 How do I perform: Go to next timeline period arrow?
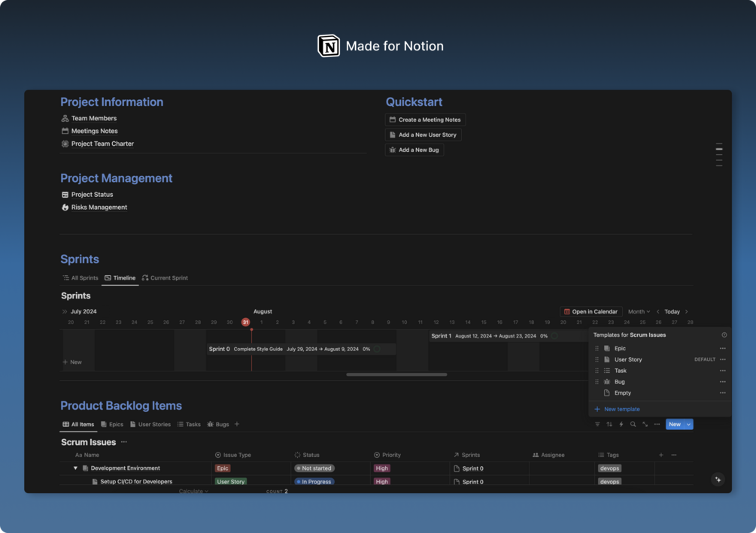(687, 312)
